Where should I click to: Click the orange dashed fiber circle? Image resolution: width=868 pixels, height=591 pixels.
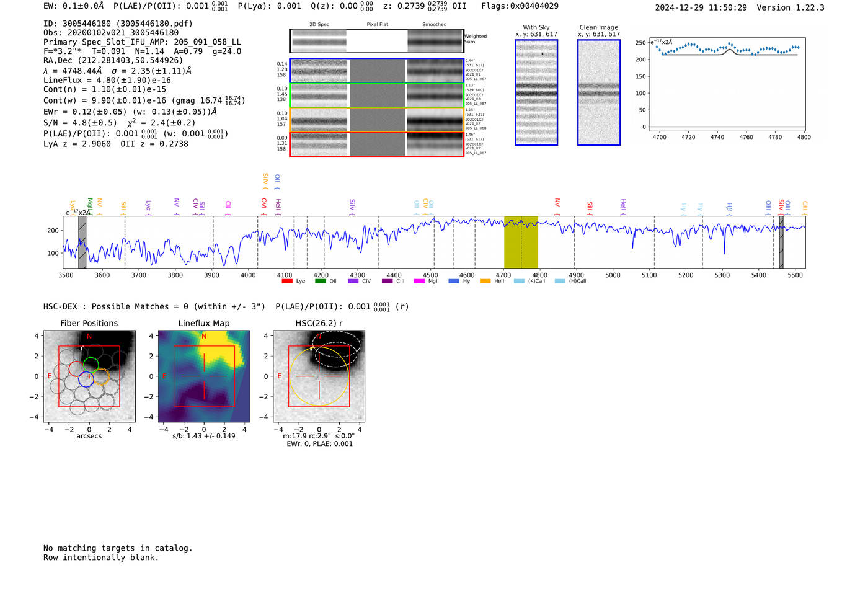102,376
